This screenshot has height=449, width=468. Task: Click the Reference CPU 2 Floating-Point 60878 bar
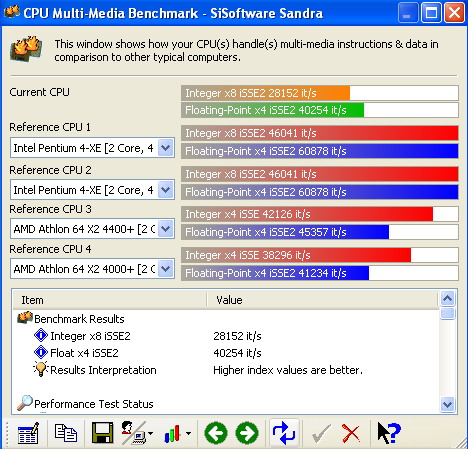pos(320,192)
